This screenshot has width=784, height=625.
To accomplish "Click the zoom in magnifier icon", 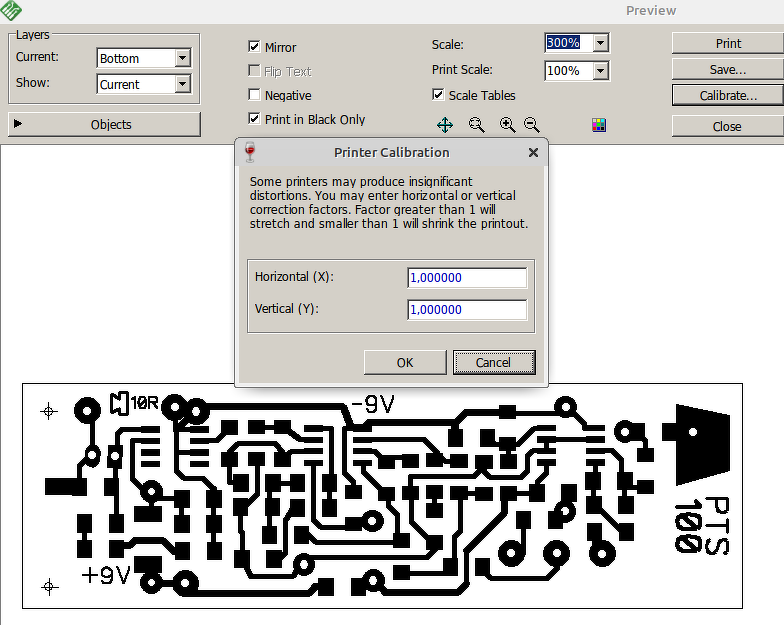I will pos(508,125).
